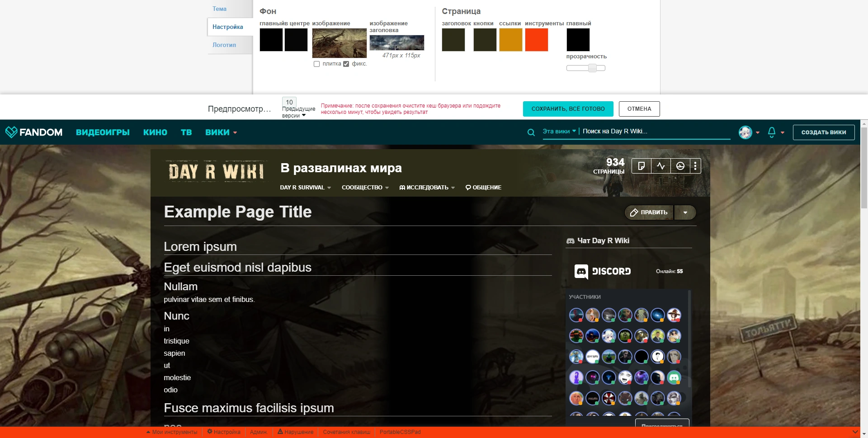Open the wiki activity icon
The width and height of the screenshot is (868, 438).
pos(661,166)
